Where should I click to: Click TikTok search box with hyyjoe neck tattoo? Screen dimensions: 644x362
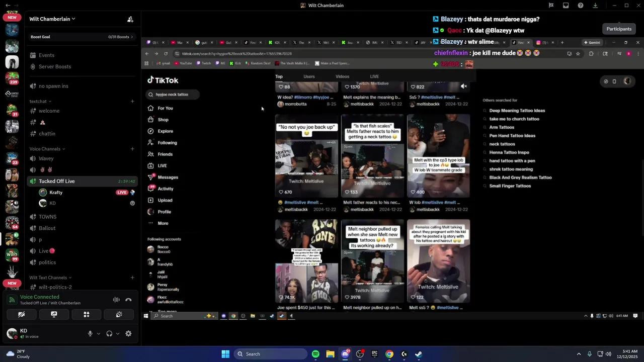pos(173,95)
